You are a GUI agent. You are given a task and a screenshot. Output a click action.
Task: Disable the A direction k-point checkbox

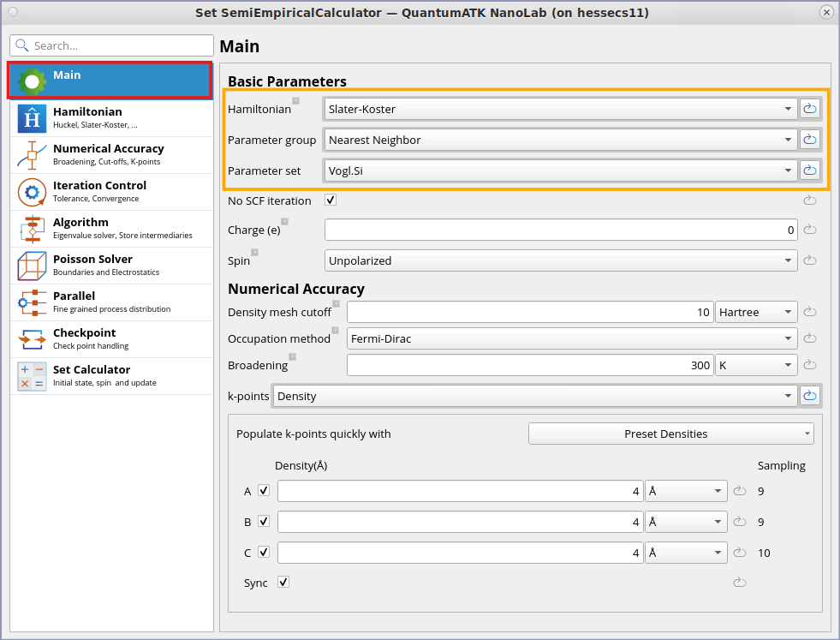[x=264, y=491]
